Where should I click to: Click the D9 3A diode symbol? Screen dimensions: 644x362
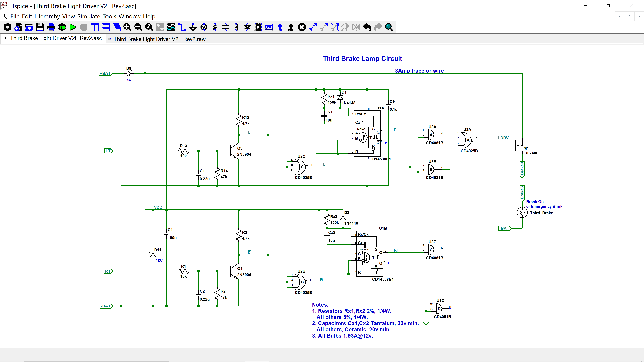(x=129, y=73)
